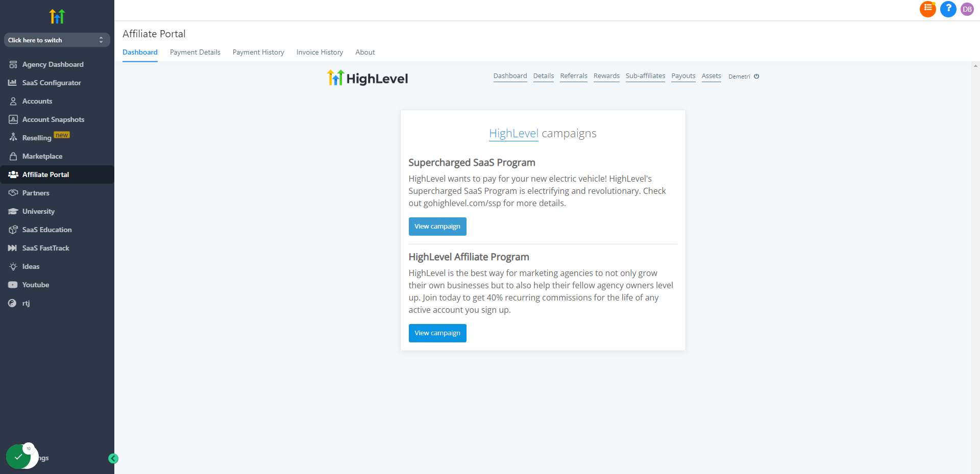Click the Account Snapshots icon
980x474 pixels.
click(x=13, y=119)
